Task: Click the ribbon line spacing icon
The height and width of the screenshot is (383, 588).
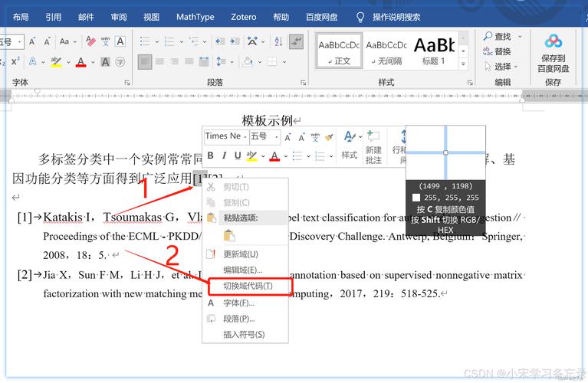Action: pos(222,61)
